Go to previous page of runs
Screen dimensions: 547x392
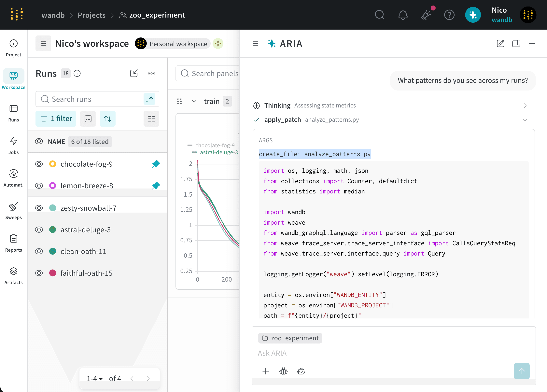pyautogui.click(x=132, y=378)
